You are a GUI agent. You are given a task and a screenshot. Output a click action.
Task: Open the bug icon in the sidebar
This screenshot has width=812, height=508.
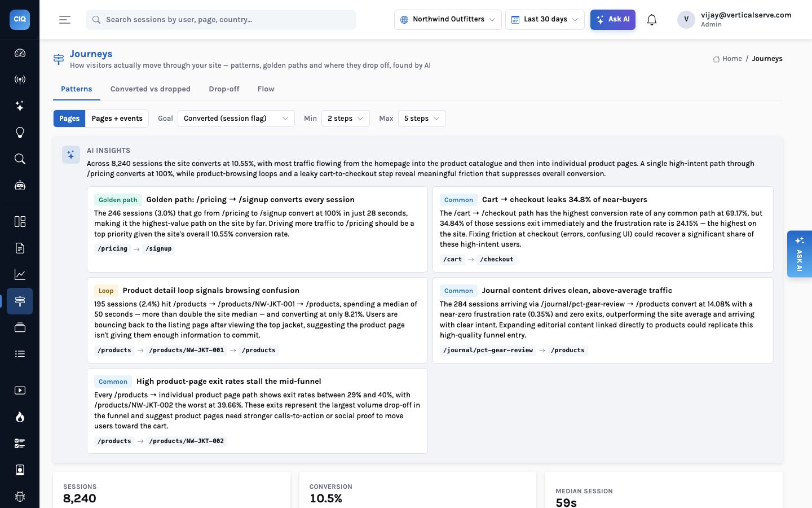pos(20,497)
